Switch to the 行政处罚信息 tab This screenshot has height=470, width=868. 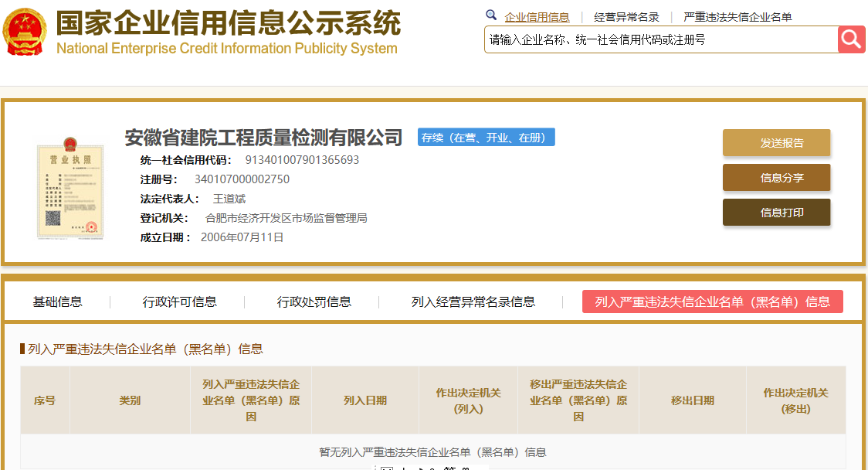(x=314, y=301)
